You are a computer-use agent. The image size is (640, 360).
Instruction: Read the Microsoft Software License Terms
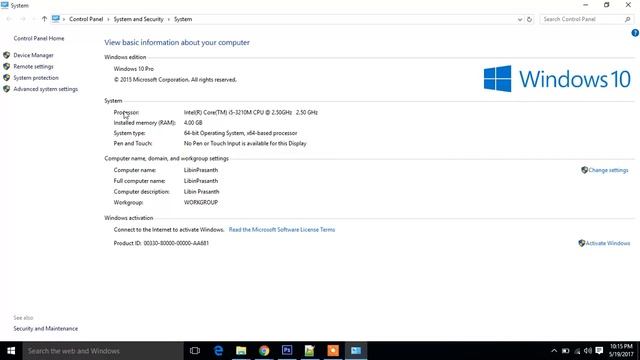coord(282,230)
